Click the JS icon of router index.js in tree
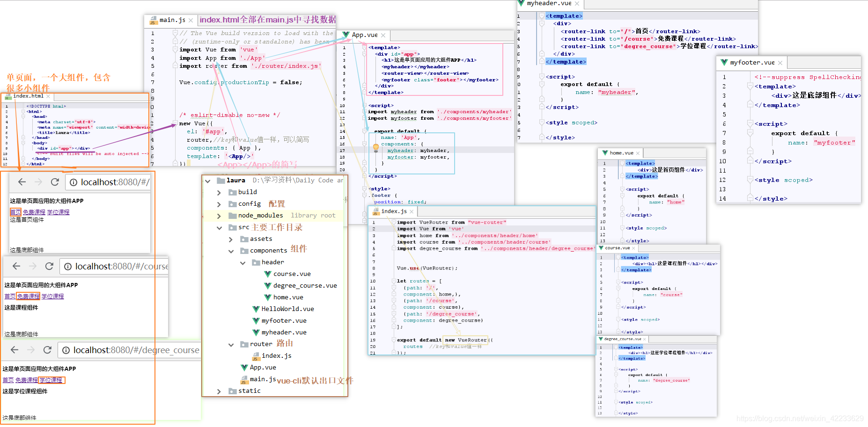The height and width of the screenshot is (427, 868). coord(256,356)
